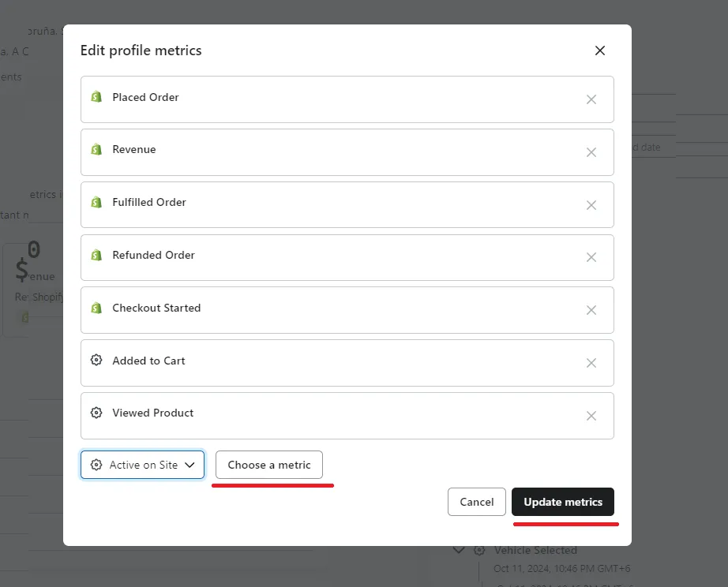Screen dimensions: 728x587
Task: Click the Choose a metric button
Action: click(x=269, y=465)
